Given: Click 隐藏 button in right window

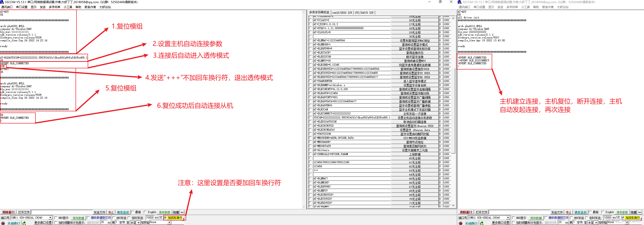Looking at the screenshot, I should click(x=634, y=212).
